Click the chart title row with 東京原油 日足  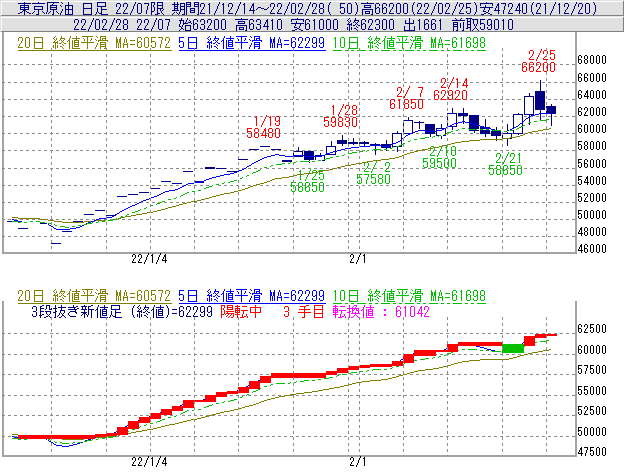[x=312, y=8]
